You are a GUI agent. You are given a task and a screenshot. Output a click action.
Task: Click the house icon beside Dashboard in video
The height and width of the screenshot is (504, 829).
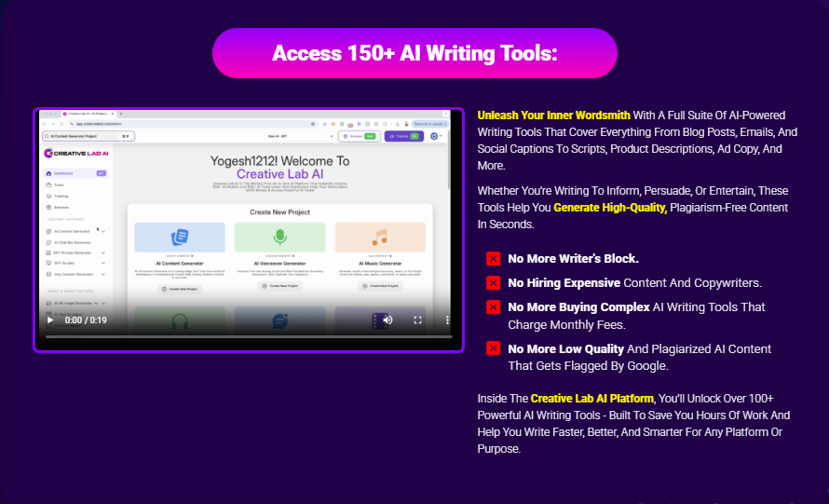click(48, 173)
